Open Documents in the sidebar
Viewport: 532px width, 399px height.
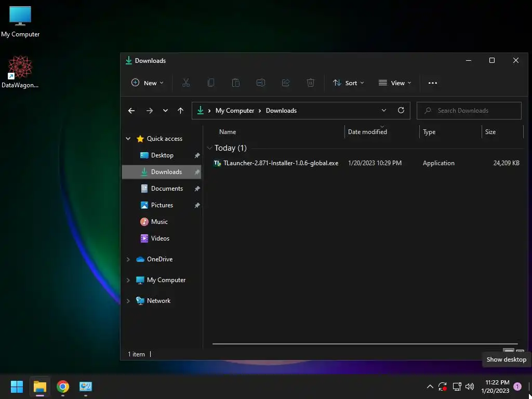[x=167, y=189]
